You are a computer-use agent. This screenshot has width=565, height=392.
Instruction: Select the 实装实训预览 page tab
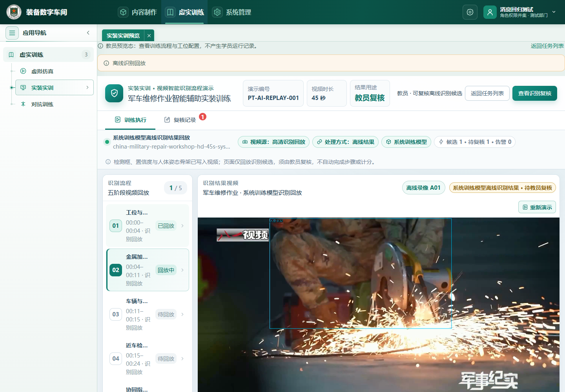[123, 36]
